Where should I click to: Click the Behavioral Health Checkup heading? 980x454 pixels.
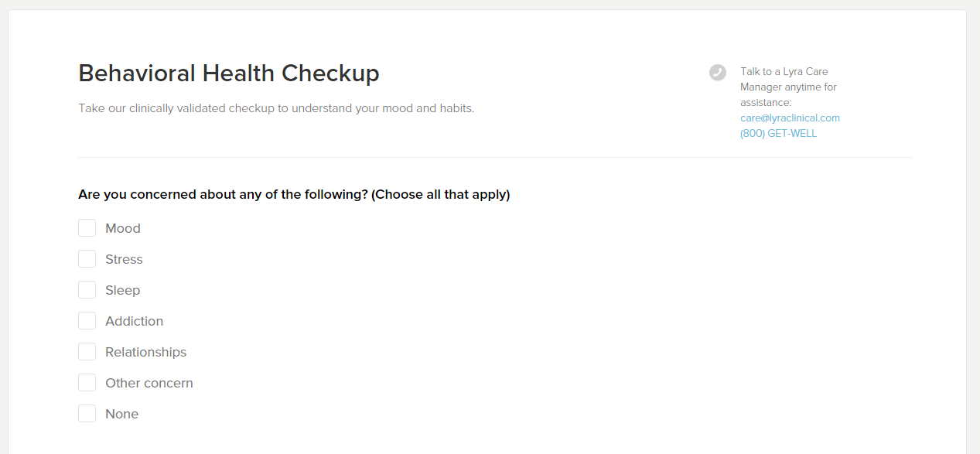[x=229, y=73]
